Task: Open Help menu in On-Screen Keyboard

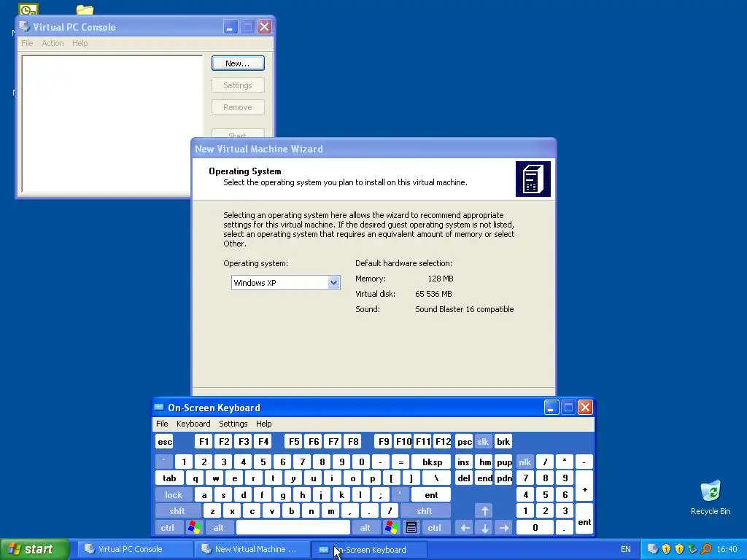Action: pyautogui.click(x=263, y=424)
